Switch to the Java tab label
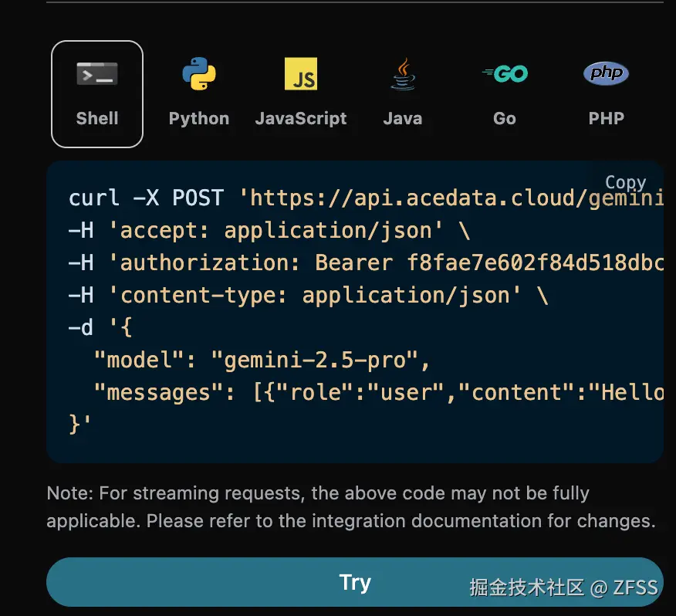This screenshot has height=616, width=676. pyautogui.click(x=403, y=118)
